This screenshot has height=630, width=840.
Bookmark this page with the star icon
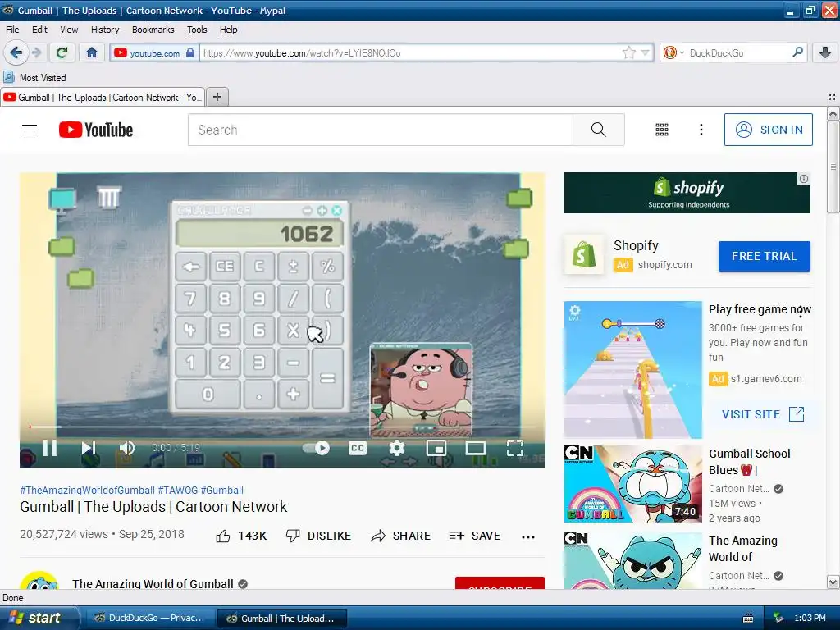tap(629, 52)
